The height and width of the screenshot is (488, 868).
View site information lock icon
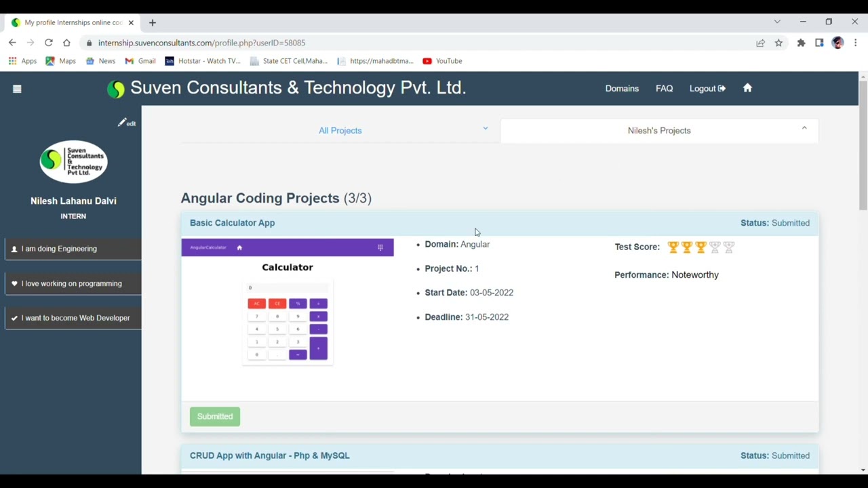point(89,43)
